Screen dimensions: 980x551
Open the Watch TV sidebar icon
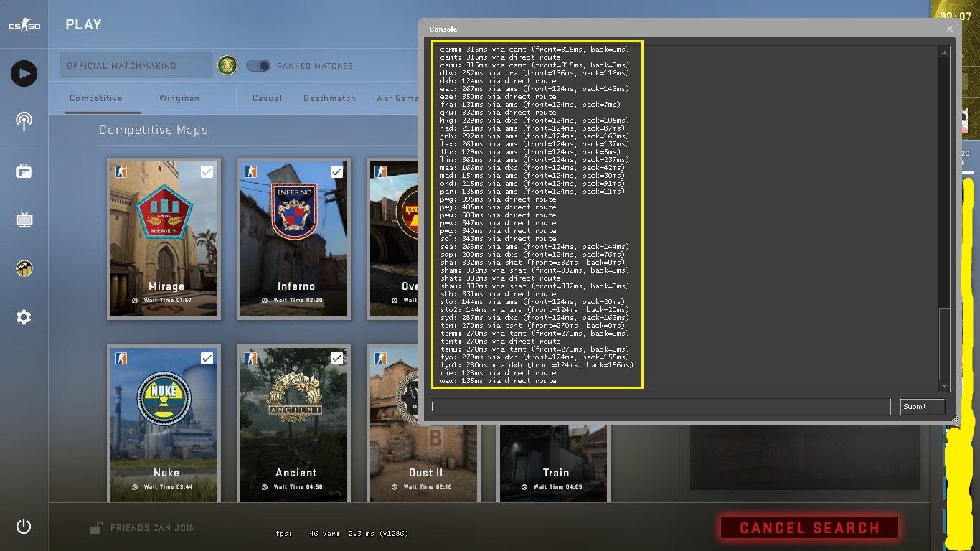pos(24,220)
